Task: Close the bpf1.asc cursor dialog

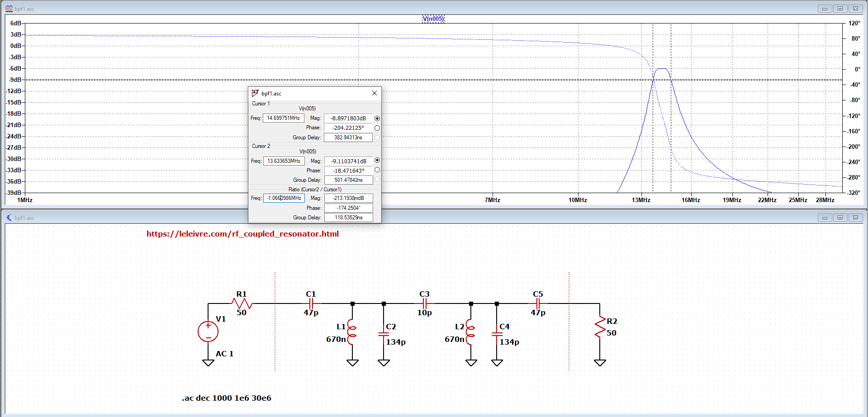Action: pos(375,93)
